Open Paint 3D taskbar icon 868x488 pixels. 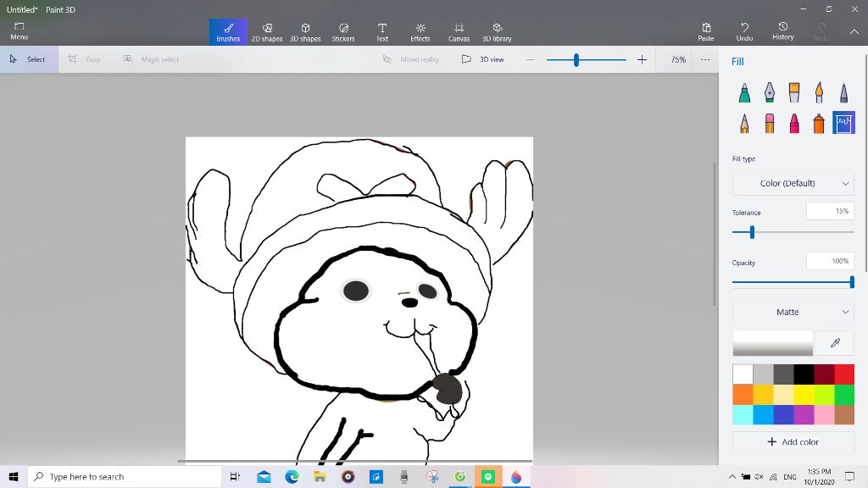tap(516, 476)
